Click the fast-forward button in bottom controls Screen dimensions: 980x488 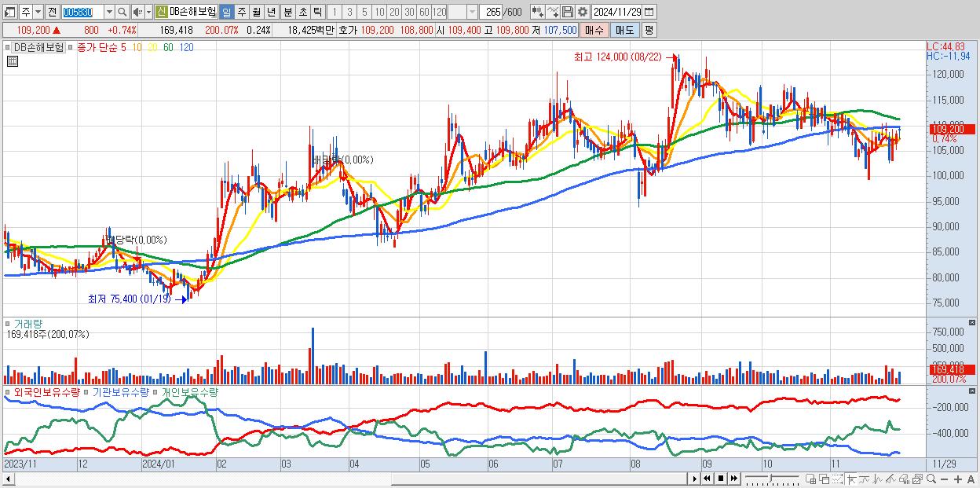point(734,479)
